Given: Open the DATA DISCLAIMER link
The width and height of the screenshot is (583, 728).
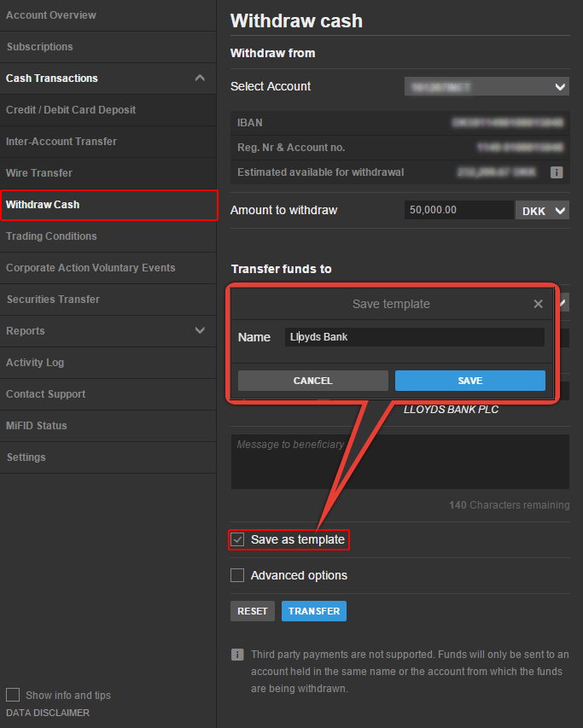Looking at the screenshot, I should (48, 713).
